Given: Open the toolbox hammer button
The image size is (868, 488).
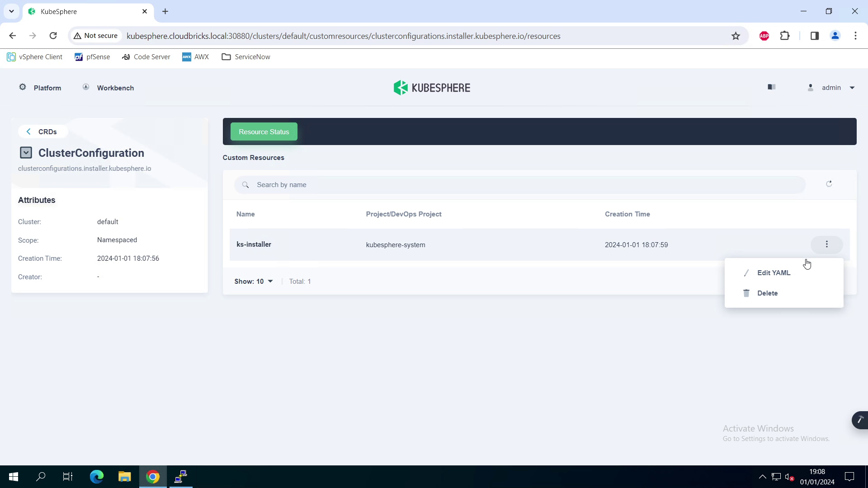Looking at the screenshot, I should (x=860, y=420).
